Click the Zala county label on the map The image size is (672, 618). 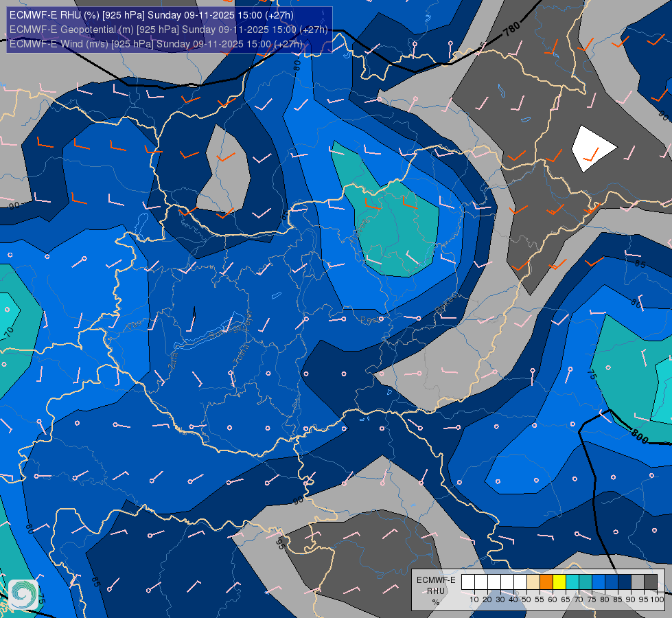tap(174, 362)
